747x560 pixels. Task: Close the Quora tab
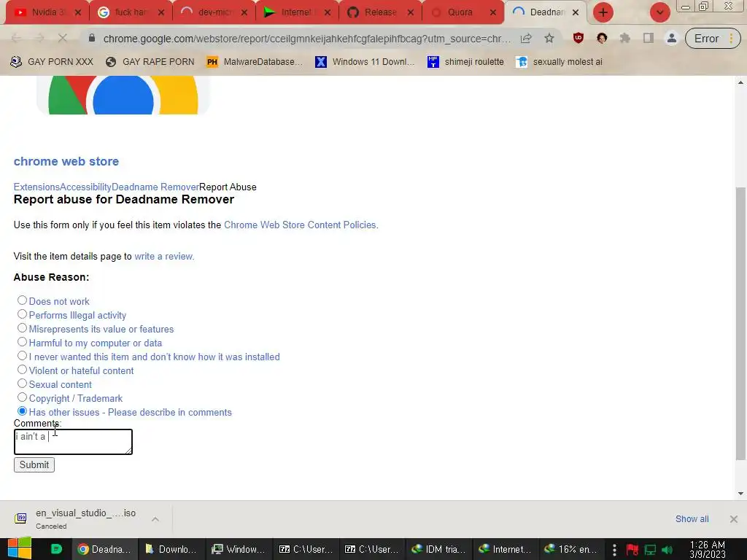click(494, 12)
